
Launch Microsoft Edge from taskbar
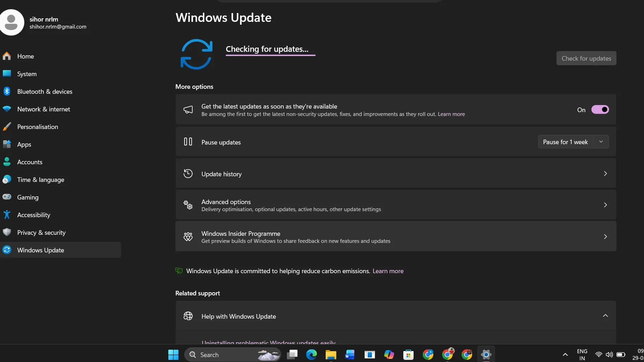tap(312, 355)
